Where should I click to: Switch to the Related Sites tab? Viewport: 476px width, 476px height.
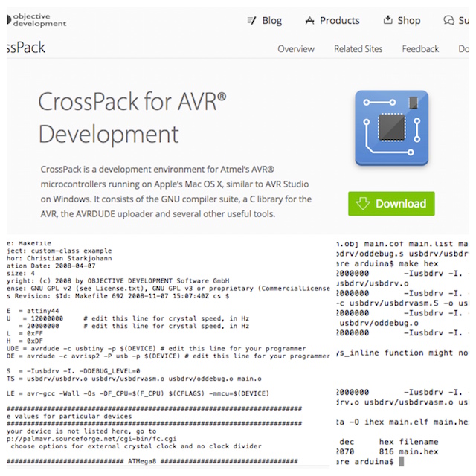pyautogui.click(x=358, y=49)
